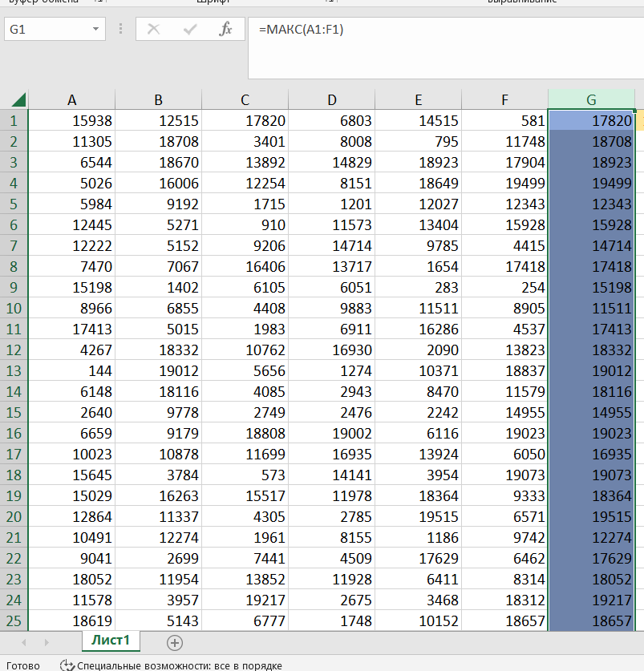Viewport: 644px width, 671px height.
Task: Switch to the Лист1 sheet tab
Action: [x=111, y=641]
